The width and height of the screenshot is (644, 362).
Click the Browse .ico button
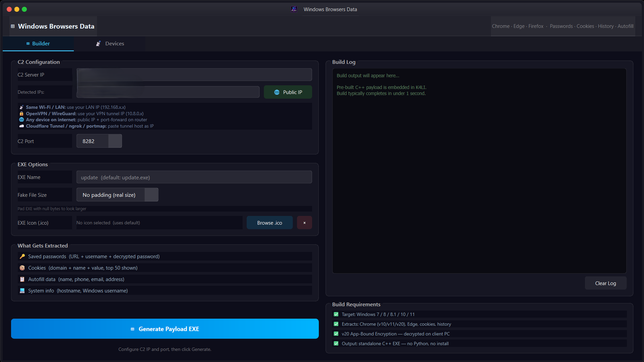[x=270, y=223]
